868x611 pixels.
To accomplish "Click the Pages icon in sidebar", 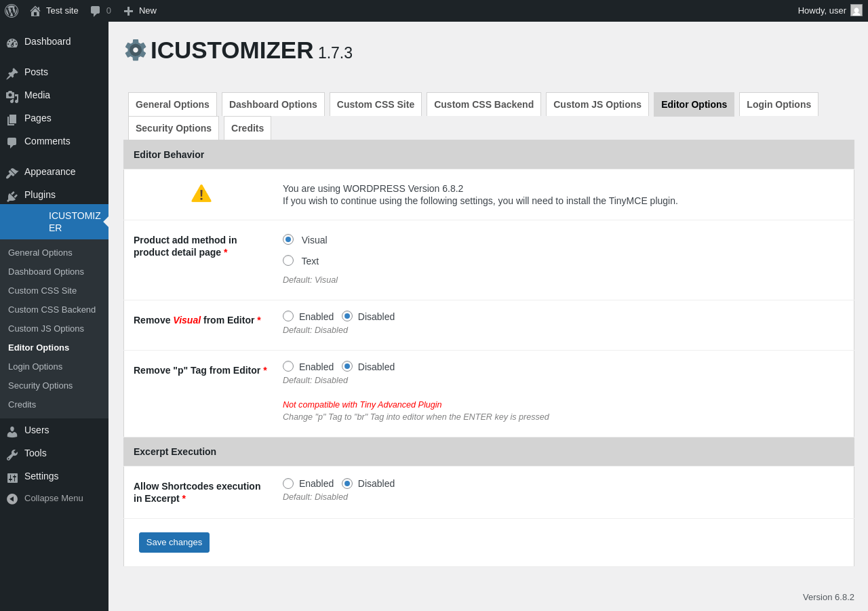I will [x=12, y=119].
